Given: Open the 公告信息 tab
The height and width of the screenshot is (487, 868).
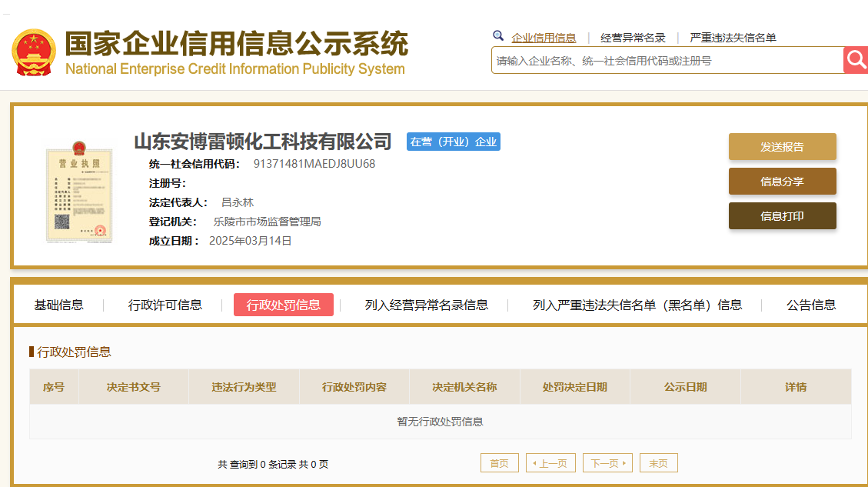Looking at the screenshot, I should click(x=810, y=305).
